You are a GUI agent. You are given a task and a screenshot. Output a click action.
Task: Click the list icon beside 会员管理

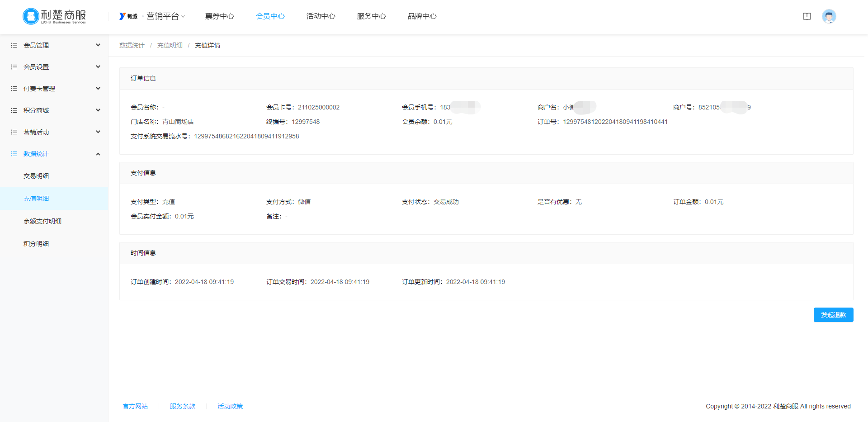click(x=14, y=45)
